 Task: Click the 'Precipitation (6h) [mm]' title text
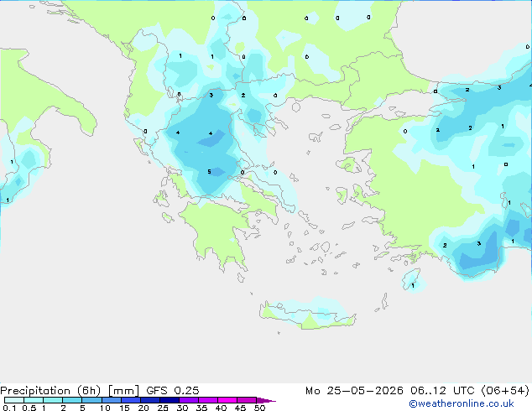click(70, 391)
